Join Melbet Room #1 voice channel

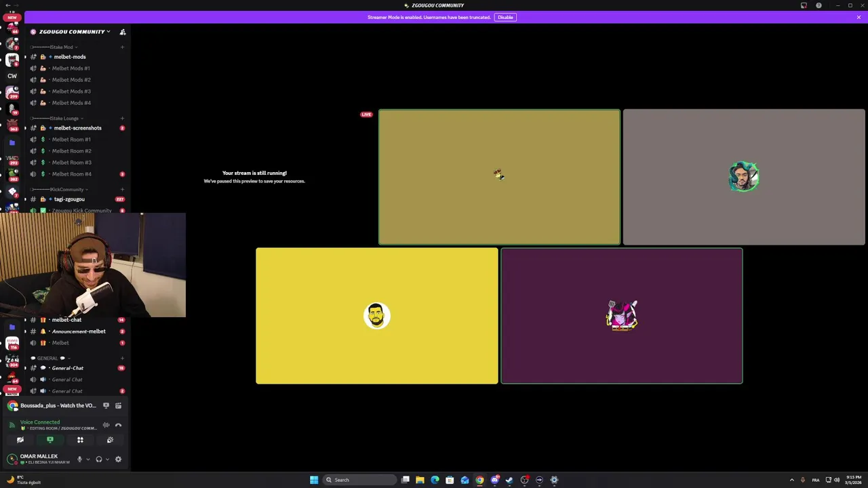point(77,140)
